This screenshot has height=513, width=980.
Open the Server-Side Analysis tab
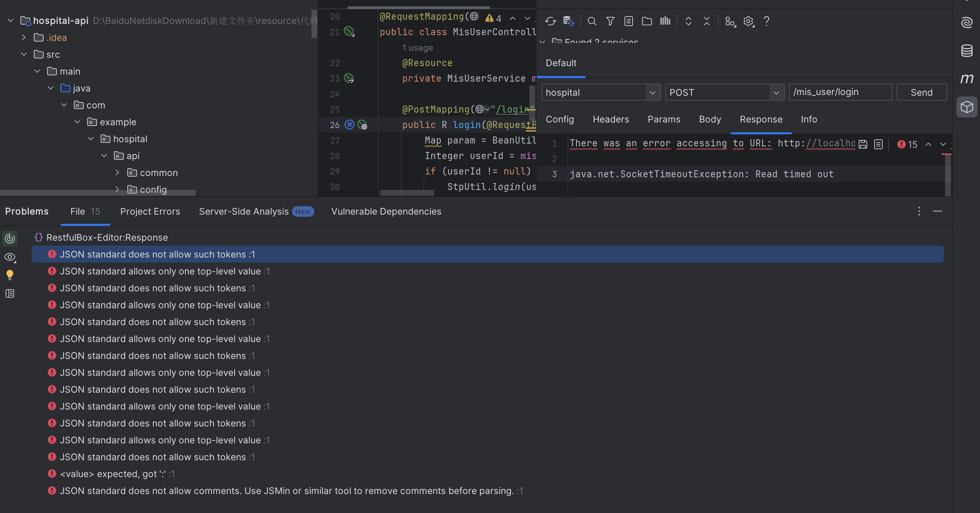click(x=256, y=211)
